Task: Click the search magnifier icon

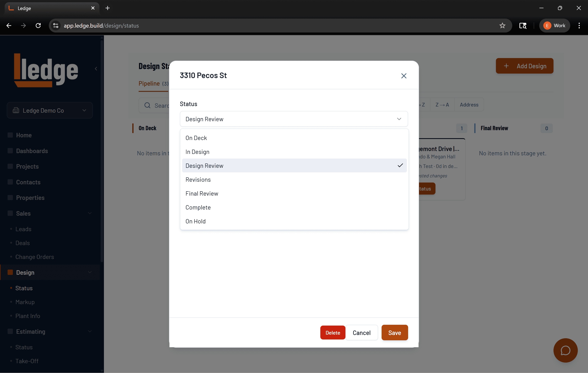Action: [147, 105]
